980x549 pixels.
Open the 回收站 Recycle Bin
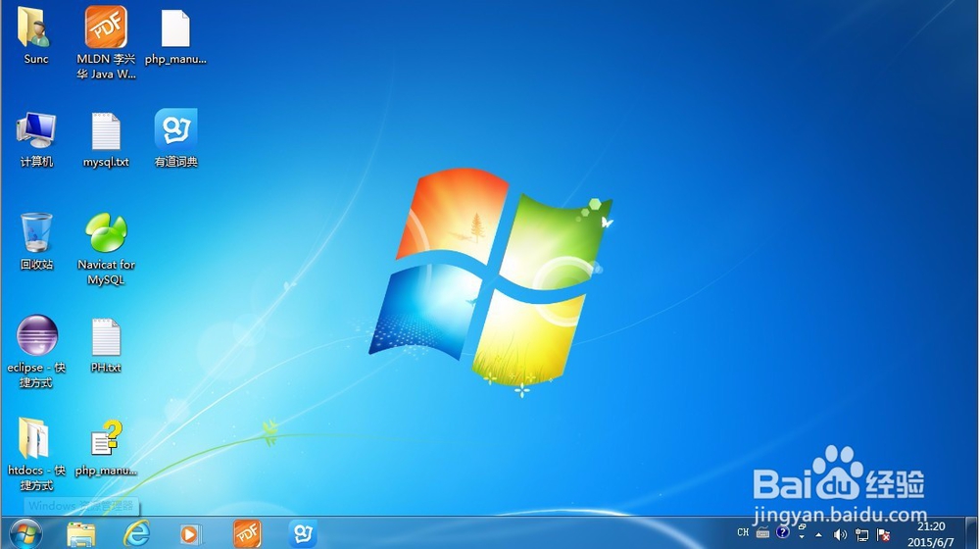(x=35, y=241)
